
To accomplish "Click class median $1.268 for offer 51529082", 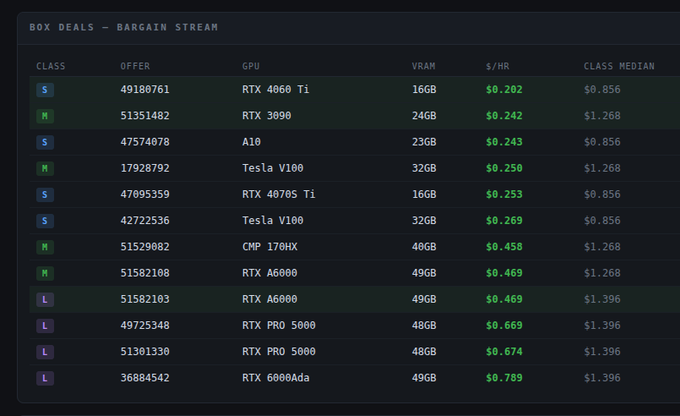I will (x=602, y=247).
